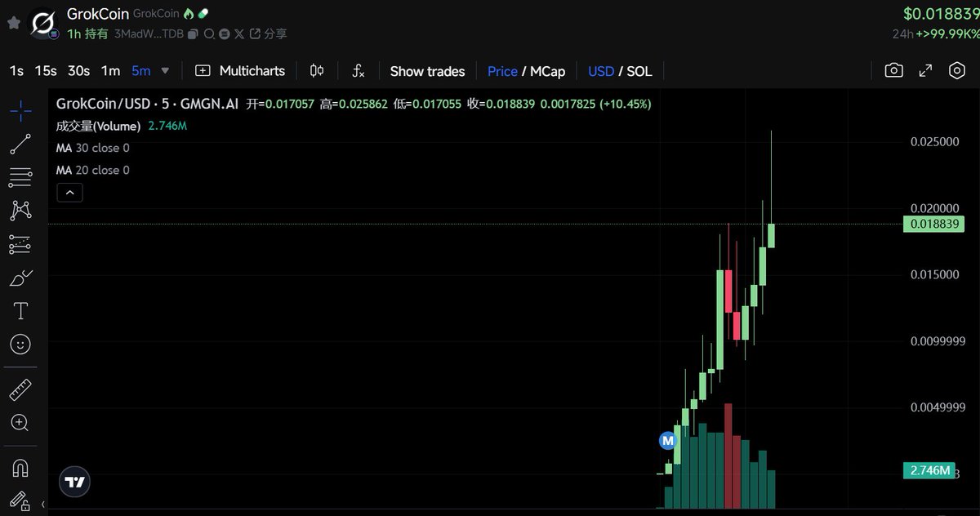Select the crosshair cursor tool
The width and height of the screenshot is (980, 516).
coord(20,111)
